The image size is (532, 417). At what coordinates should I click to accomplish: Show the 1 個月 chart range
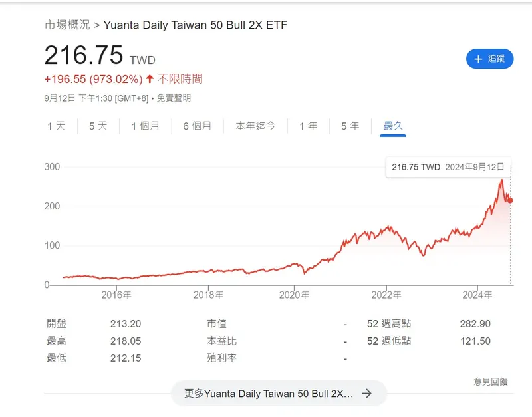point(145,126)
